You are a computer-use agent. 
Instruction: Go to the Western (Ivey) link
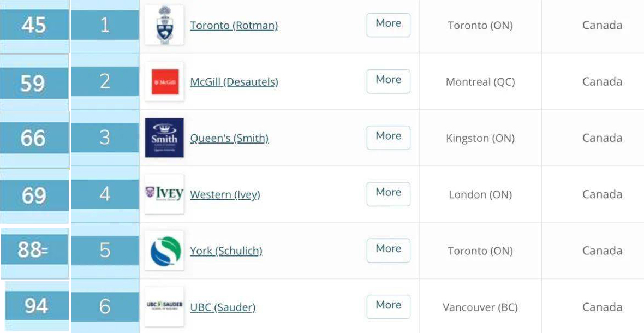coord(224,194)
